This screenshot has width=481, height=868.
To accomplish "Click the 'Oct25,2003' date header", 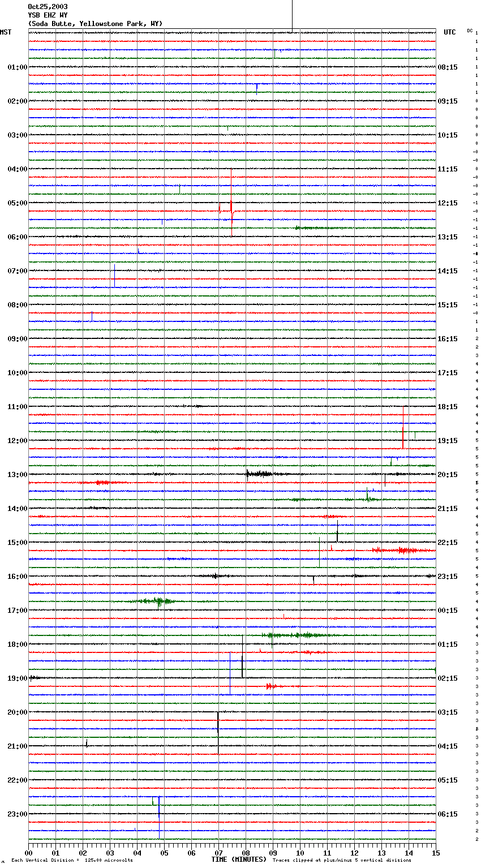I will coord(48,7).
